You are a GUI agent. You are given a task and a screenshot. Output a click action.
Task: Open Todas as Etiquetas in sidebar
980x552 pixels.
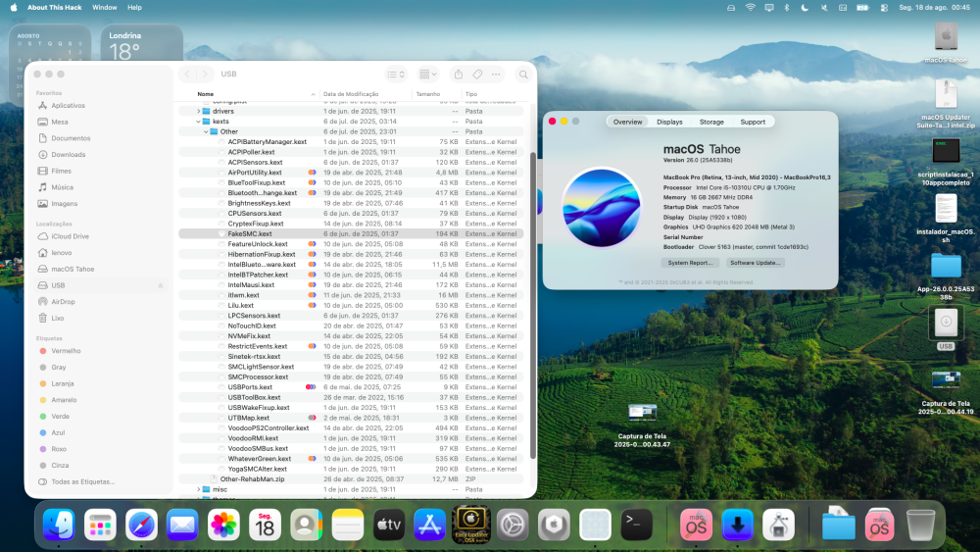(x=82, y=482)
